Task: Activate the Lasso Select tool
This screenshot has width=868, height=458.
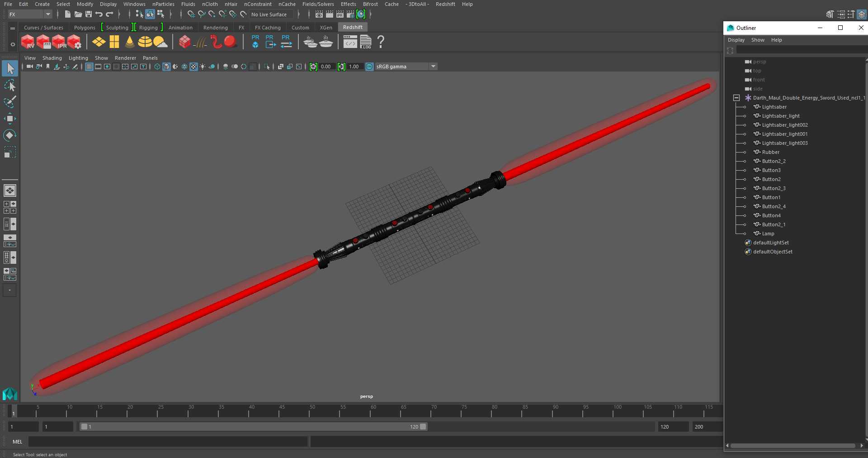Action: coord(10,85)
